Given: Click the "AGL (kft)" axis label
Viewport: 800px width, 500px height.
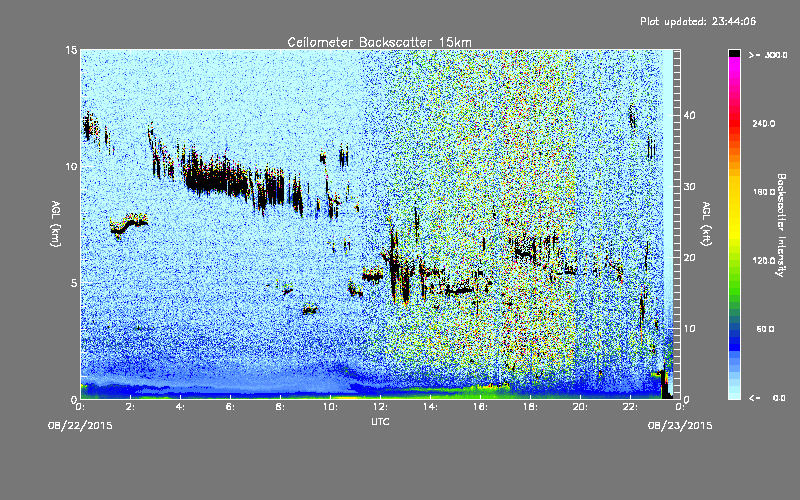Looking at the screenshot, I should coord(706,223).
